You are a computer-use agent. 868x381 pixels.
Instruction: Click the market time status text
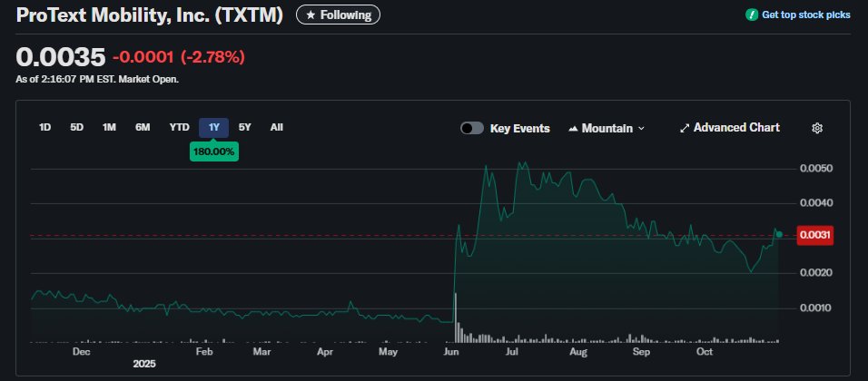coord(97,79)
